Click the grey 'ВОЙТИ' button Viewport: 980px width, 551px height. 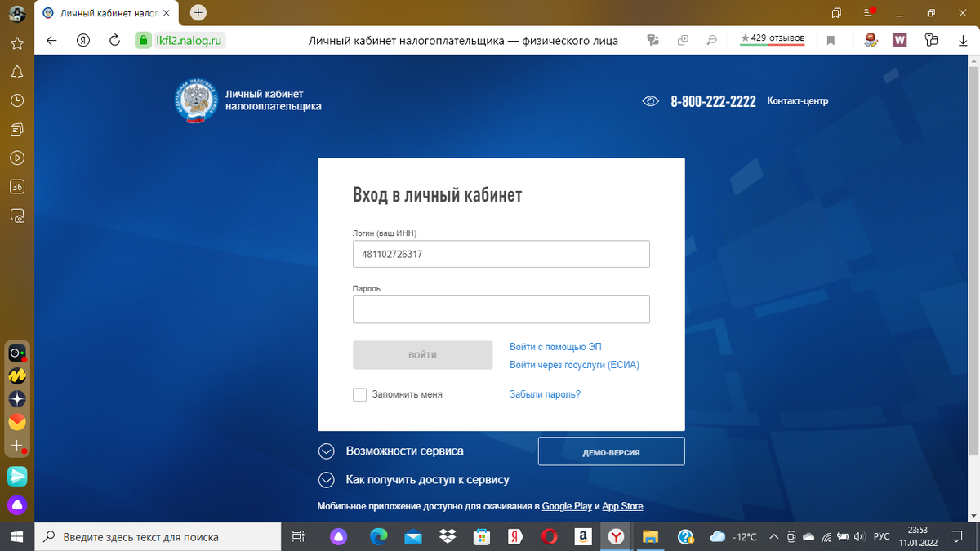[423, 355]
